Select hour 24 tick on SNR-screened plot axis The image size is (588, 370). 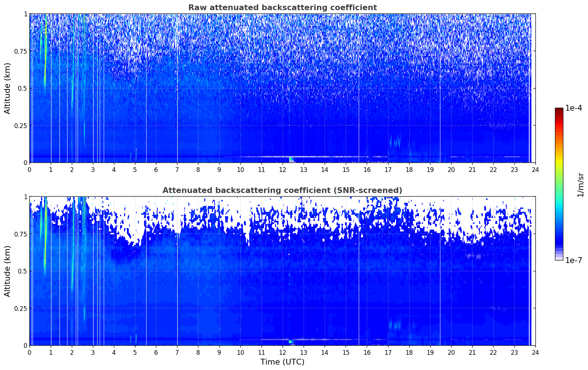[535, 352]
